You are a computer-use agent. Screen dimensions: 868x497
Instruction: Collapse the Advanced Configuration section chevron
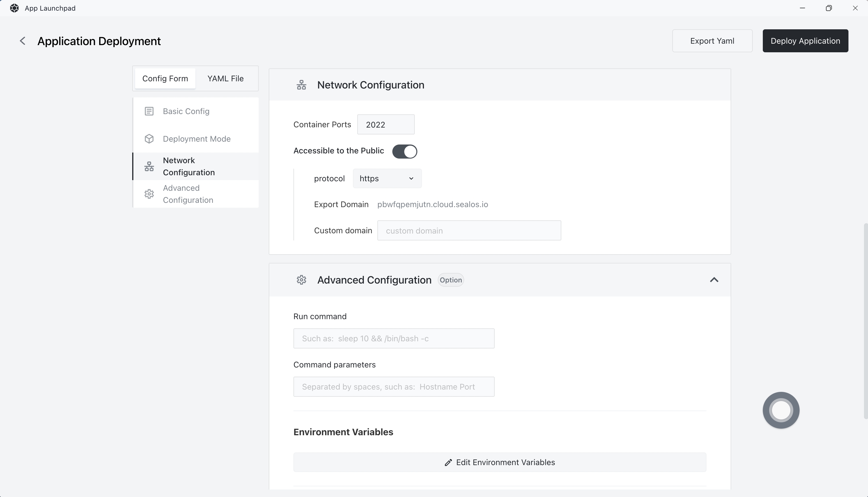tap(714, 280)
